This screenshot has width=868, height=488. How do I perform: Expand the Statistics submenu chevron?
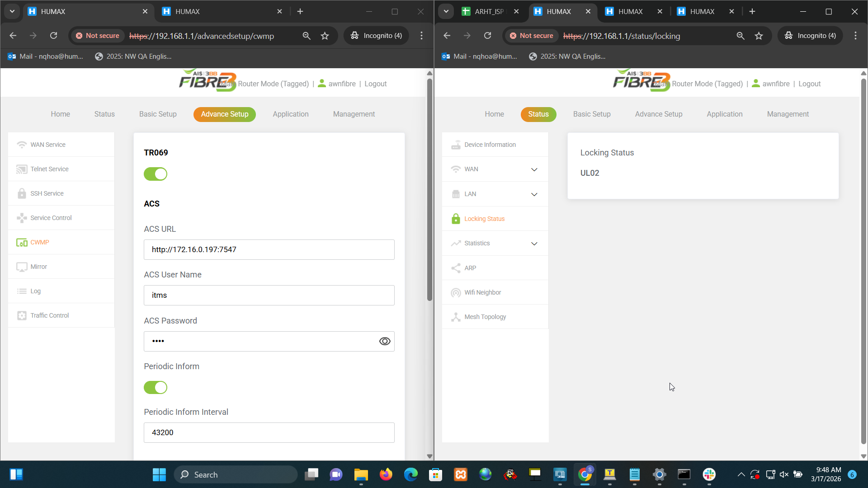(534, 244)
